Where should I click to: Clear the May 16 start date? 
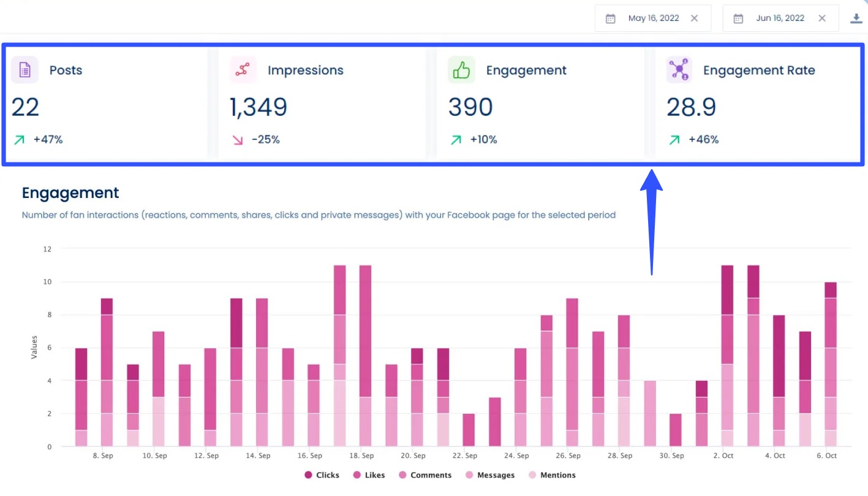[694, 18]
